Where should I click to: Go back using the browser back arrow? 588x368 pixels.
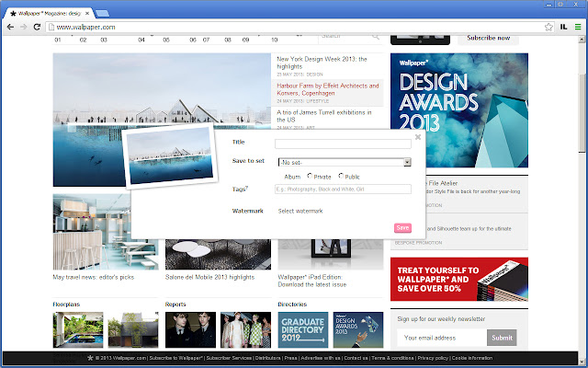[x=10, y=27]
